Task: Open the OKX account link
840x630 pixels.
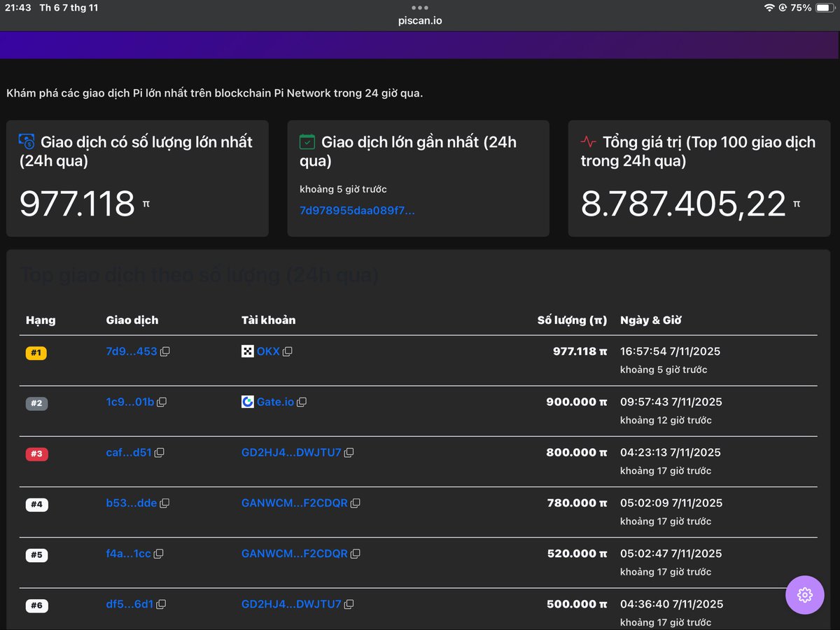Action: tap(268, 351)
